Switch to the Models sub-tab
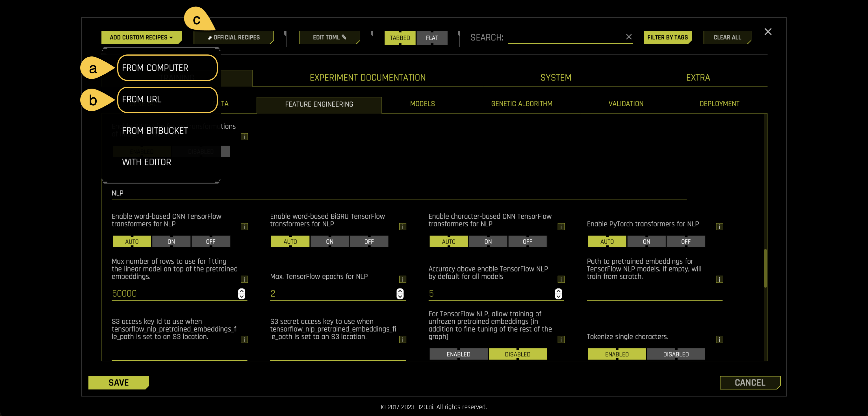 (x=422, y=104)
